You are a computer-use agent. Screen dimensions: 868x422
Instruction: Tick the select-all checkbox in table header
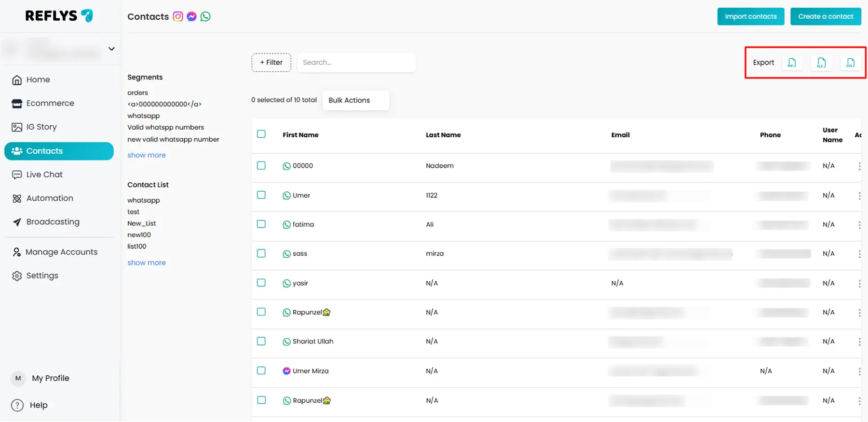tap(261, 134)
